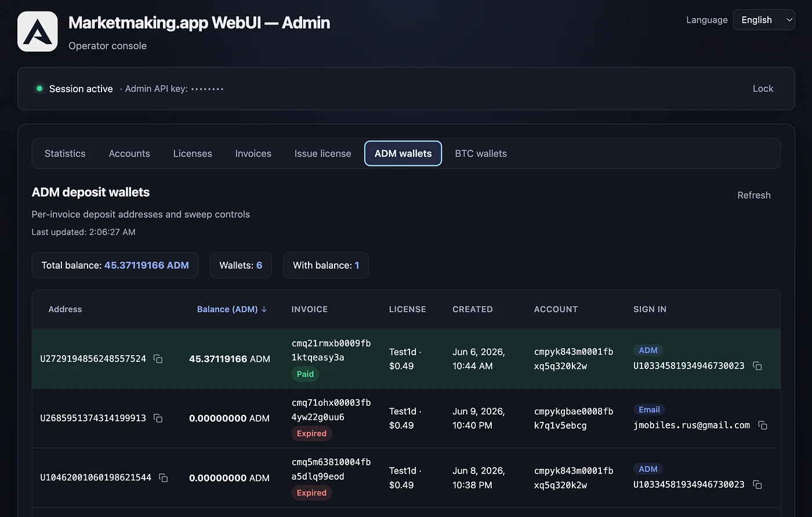Copy wallet address U10462001060198621544
The width and height of the screenshot is (812, 517).
pos(164,478)
